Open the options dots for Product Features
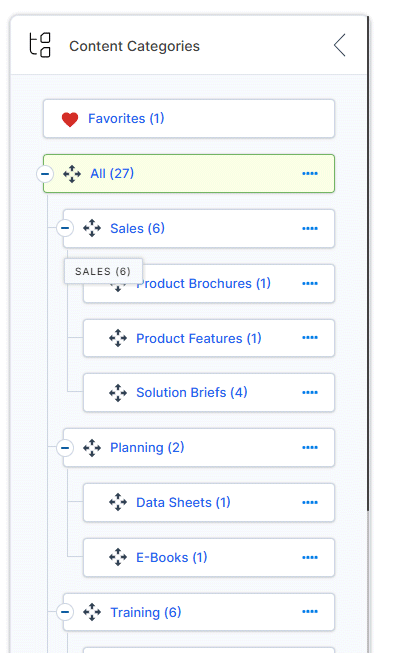Image resolution: width=395 pixels, height=653 pixels. [x=310, y=337]
